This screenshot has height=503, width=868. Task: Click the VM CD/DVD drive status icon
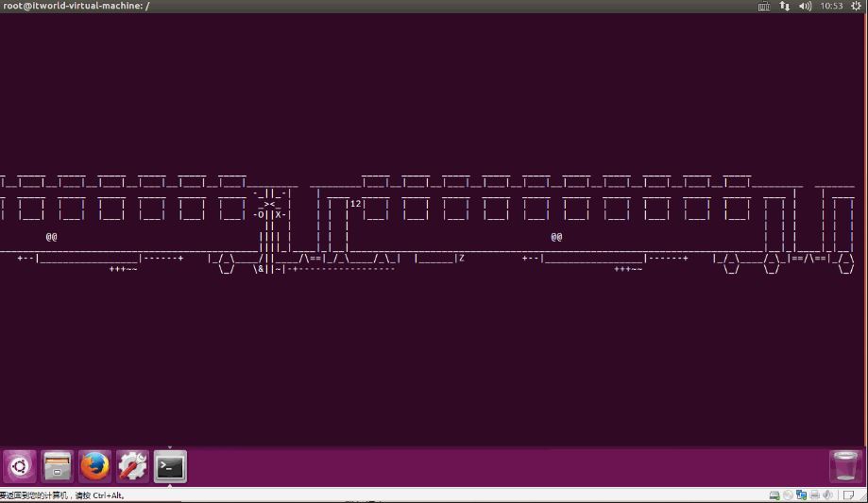[x=788, y=495]
